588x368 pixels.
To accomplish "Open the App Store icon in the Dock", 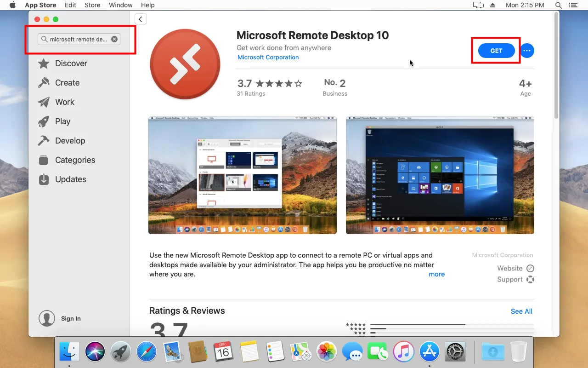I will (429, 352).
